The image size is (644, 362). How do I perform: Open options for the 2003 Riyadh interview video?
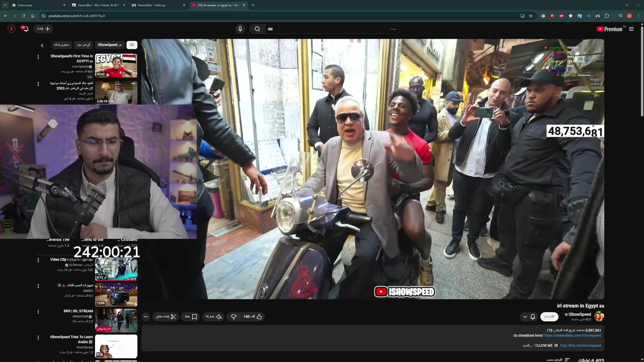38,83
